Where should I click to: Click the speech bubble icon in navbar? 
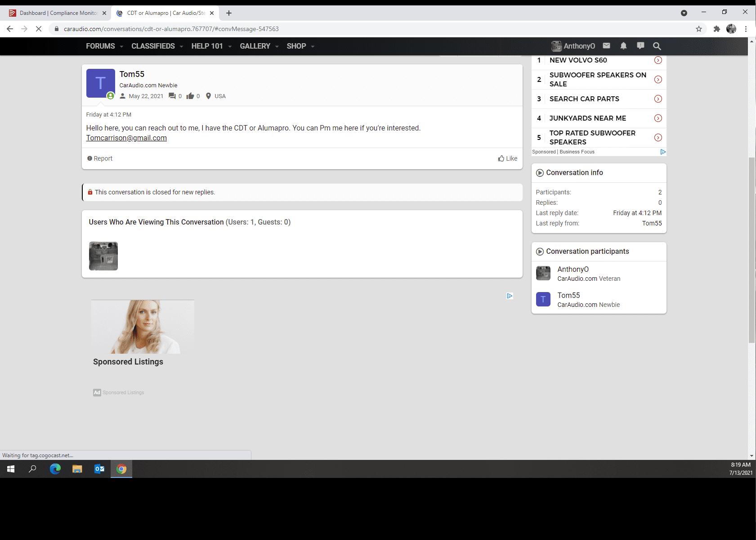pyautogui.click(x=640, y=46)
